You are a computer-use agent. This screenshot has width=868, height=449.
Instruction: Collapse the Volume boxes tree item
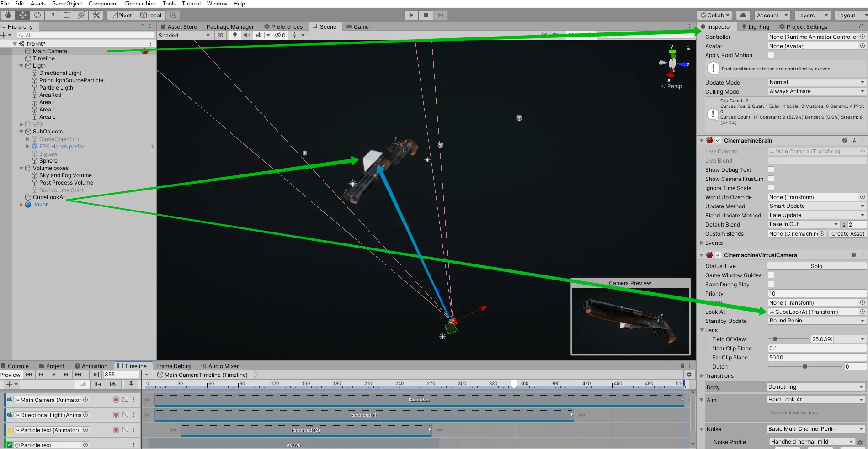pyautogui.click(x=21, y=168)
